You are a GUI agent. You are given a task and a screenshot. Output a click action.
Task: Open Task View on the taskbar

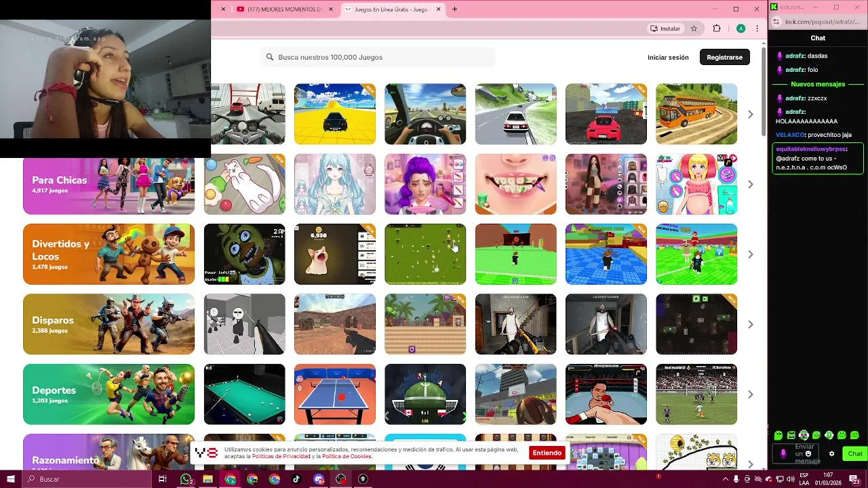pyautogui.click(x=162, y=479)
